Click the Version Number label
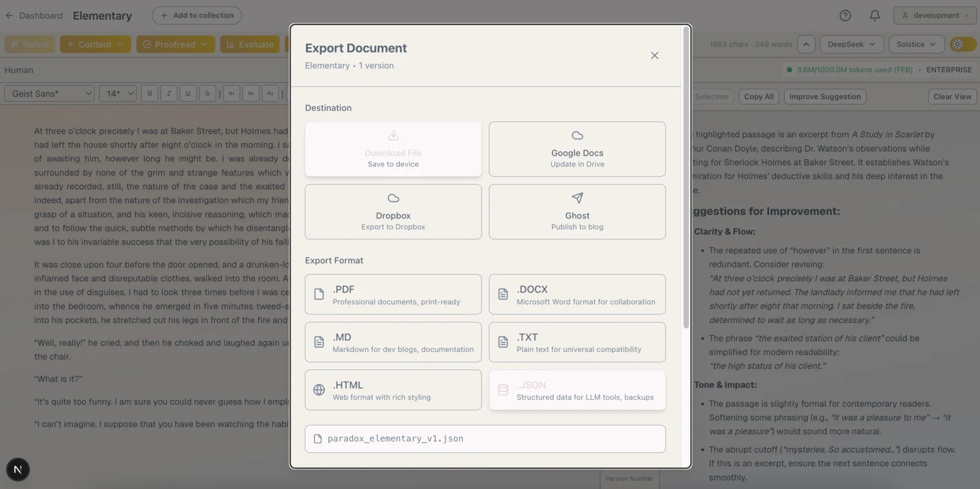The image size is (980, 489). pyautogui.click(x=629, y=479)
